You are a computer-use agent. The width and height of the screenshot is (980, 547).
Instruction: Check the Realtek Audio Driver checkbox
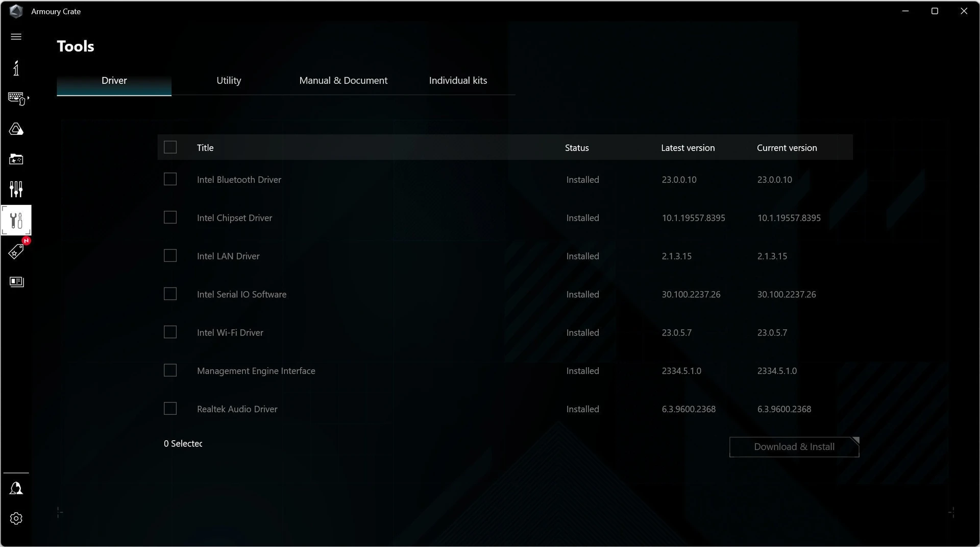[170, 409]
